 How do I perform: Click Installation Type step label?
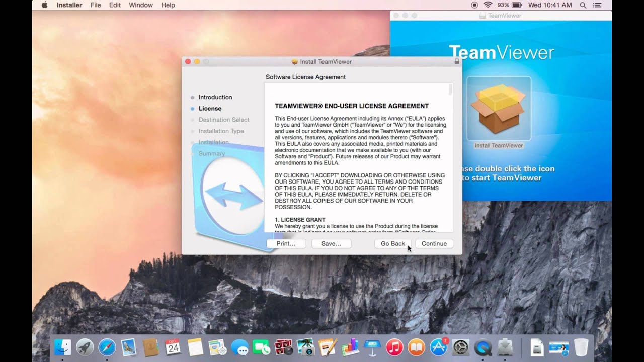[x=221, y=131]
